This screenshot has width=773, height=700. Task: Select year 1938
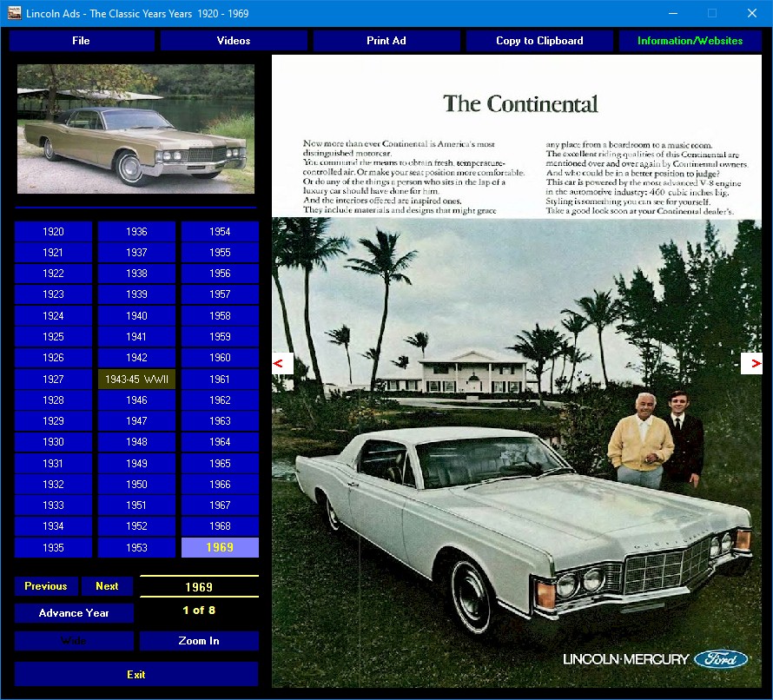tap(136, 274)
